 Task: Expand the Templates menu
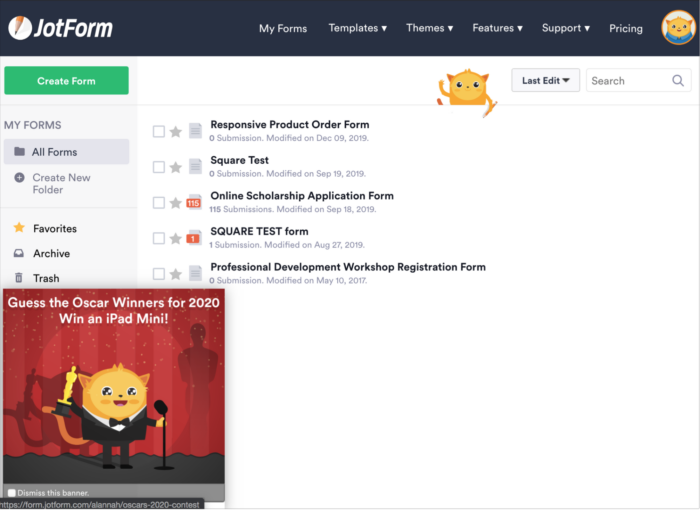(x=358, y=28)
